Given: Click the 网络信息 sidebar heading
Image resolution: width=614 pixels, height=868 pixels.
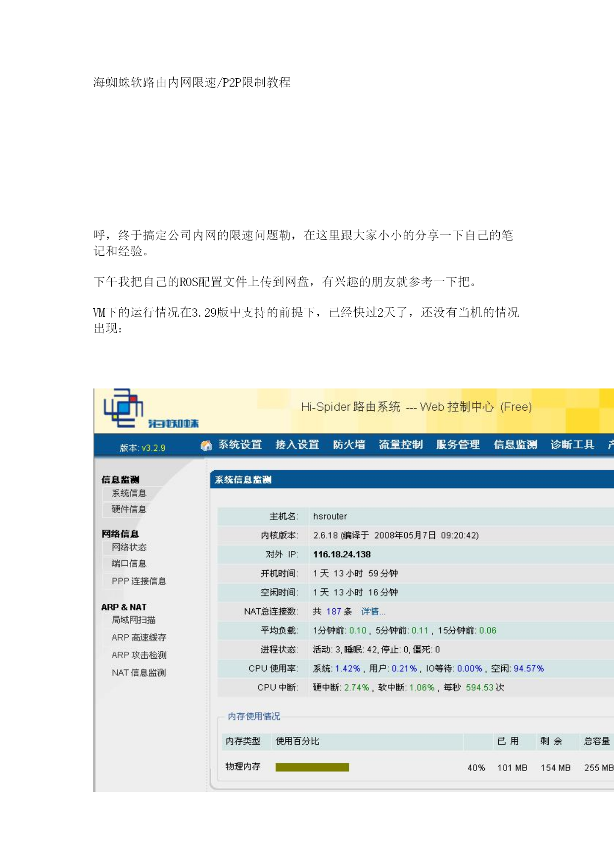Looking at the screenshot, I should click(x=120, y=534).
